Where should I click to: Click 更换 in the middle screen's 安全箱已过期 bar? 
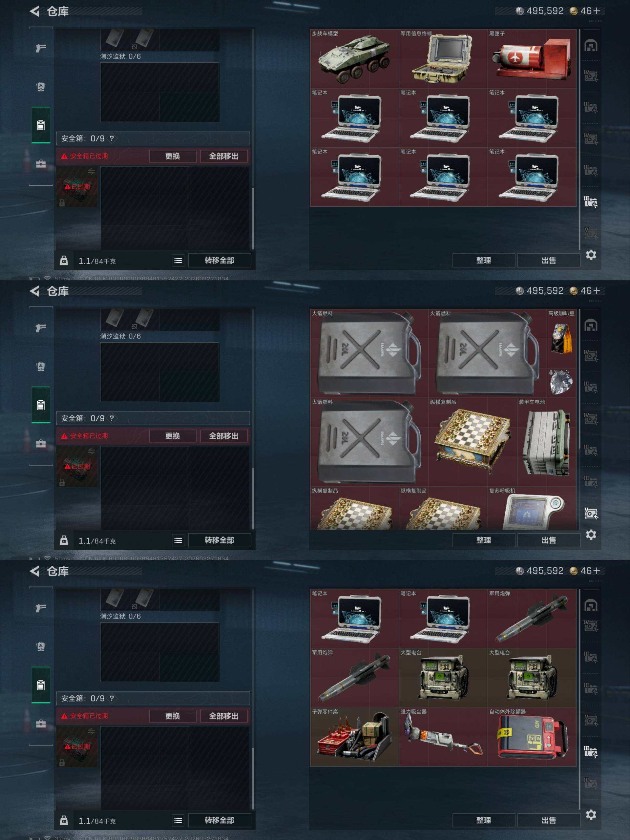point(172,436)
